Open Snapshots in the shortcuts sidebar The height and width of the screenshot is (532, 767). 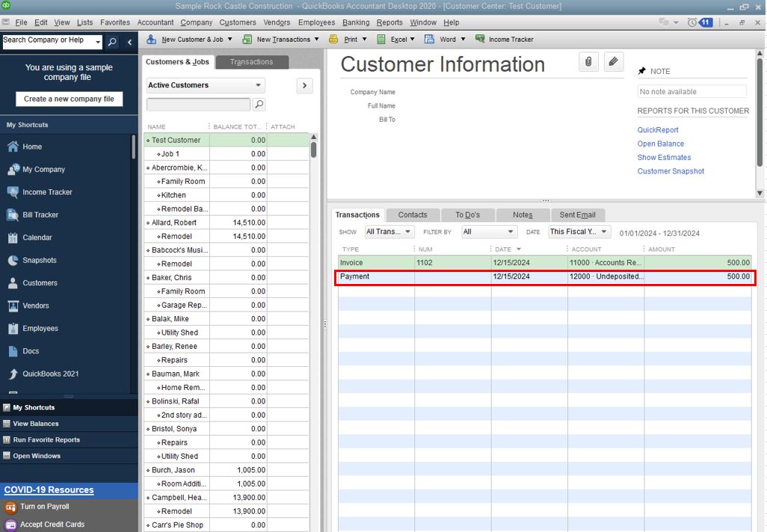[x=39, y=261]
